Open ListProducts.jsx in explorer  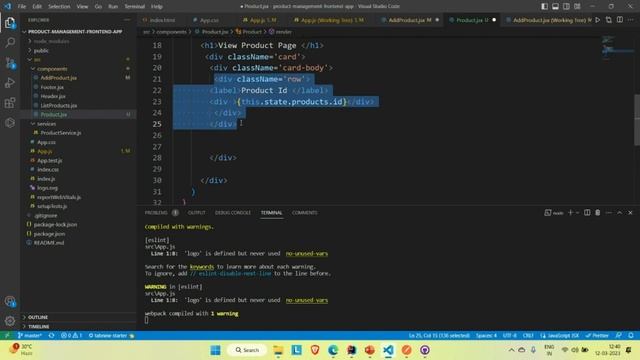[x=58, y=105]
